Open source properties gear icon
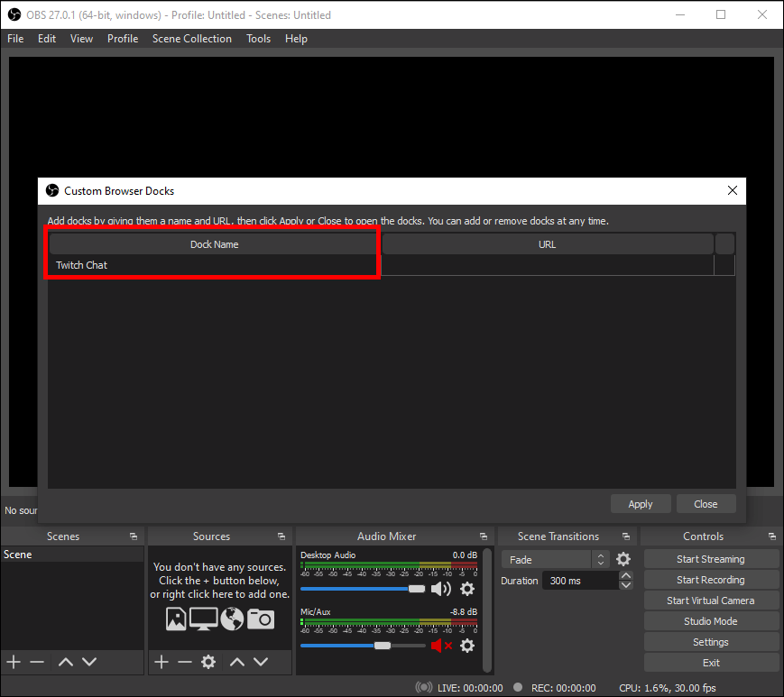This screenshot has height=697, width=784. [208, 662]
